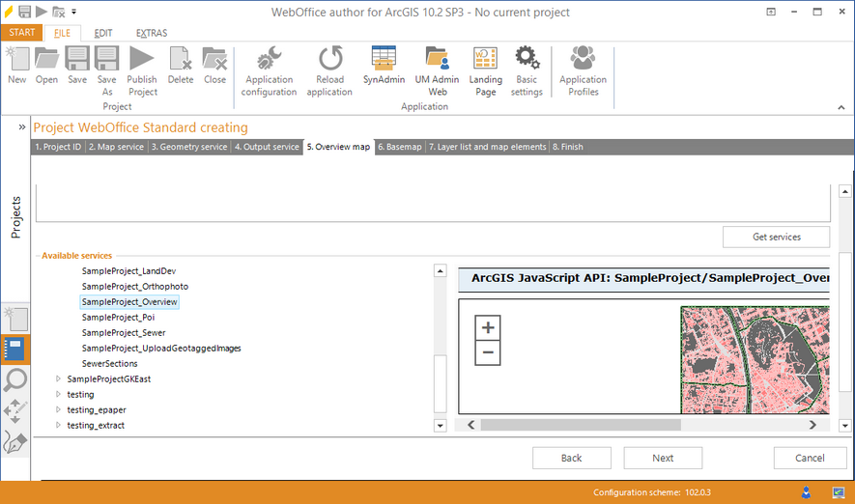The height and width of the screenshot is (504, 855).
Task: Select the SewerSections service
Action: [x=109, y=363]
